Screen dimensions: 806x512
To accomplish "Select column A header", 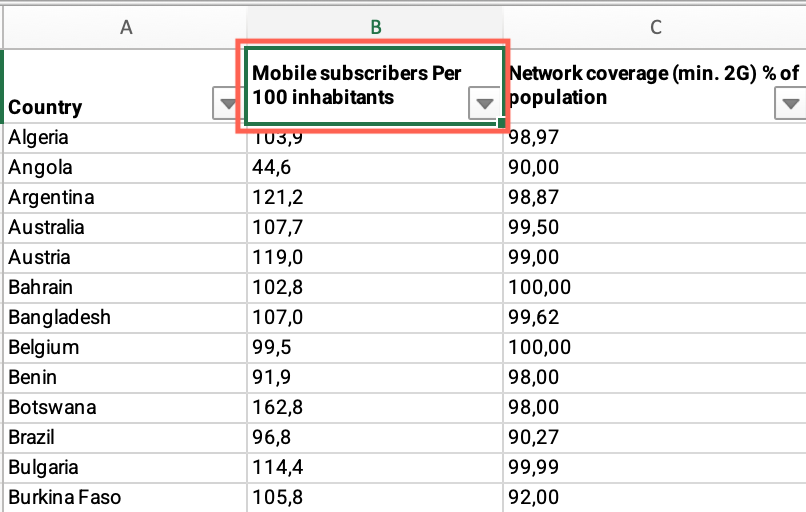I will (126, 27).
